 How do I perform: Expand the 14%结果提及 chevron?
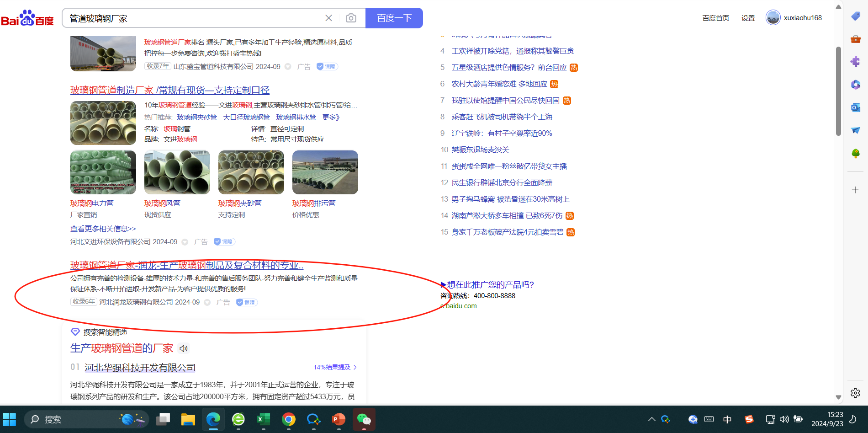click(x=355, y=367)
